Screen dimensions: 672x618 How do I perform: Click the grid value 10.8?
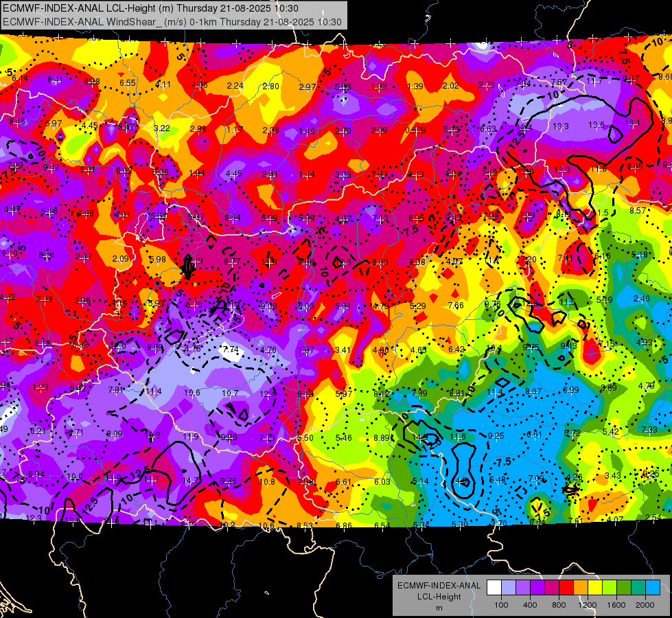266,481
